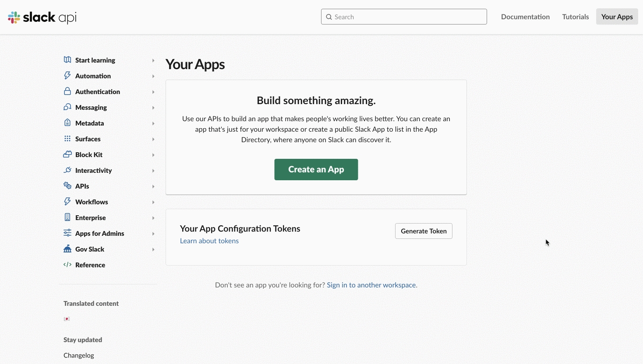Open the Documentation nav item
The width and height of the screenshot is (643, 364).
[525, 17]
